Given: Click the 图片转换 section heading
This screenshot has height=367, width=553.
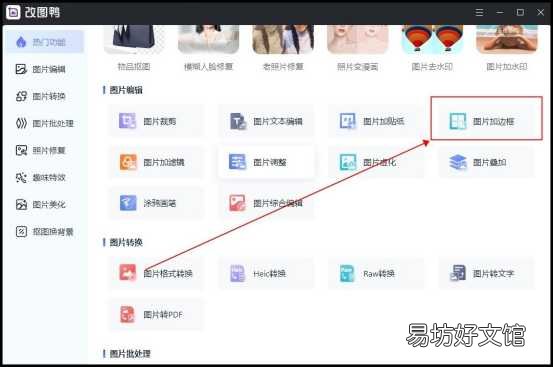Looking at the screenshot, I should click(x=126, y=242).
